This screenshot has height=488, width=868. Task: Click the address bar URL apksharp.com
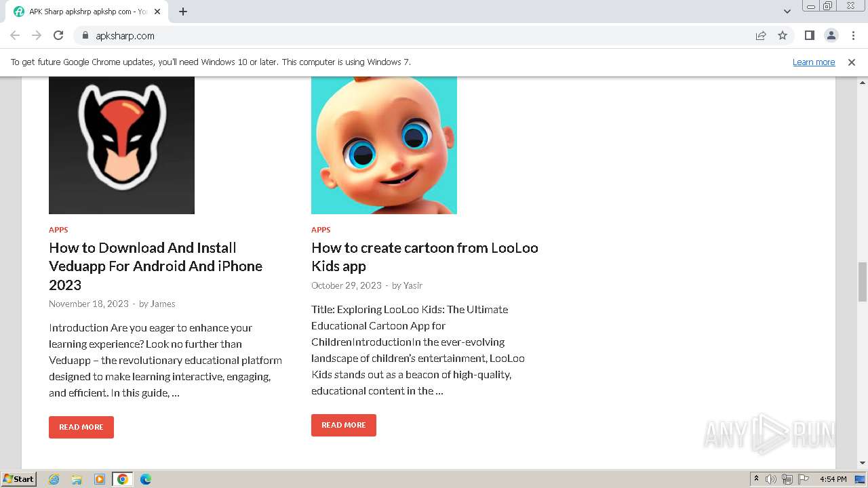pos(125,35)
